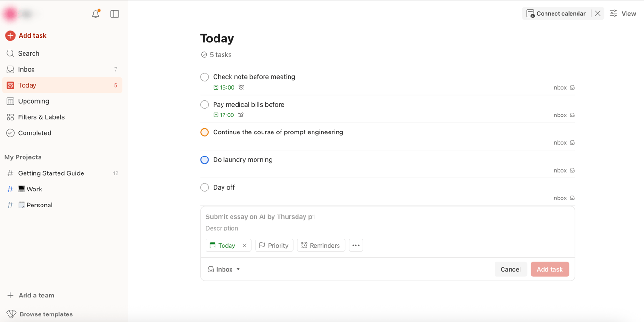Image resolution: width=644 pixels, height=322 pixels.
Task: Check off "Do laundry morning" task
Action: [205, 160]
